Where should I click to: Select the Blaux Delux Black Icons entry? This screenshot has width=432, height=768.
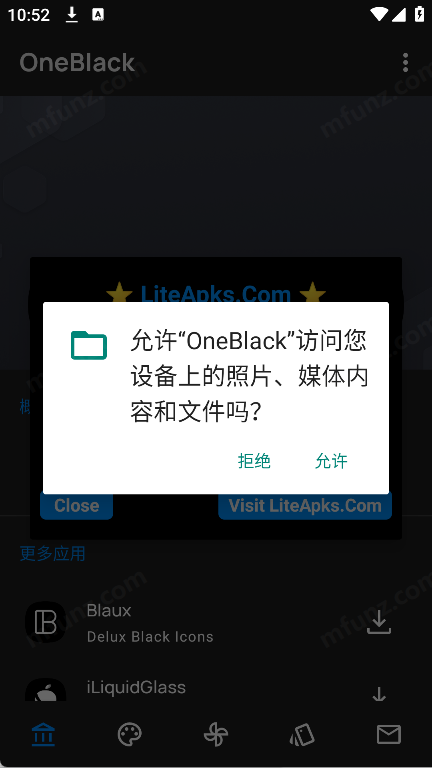click(x=216, y=622)
